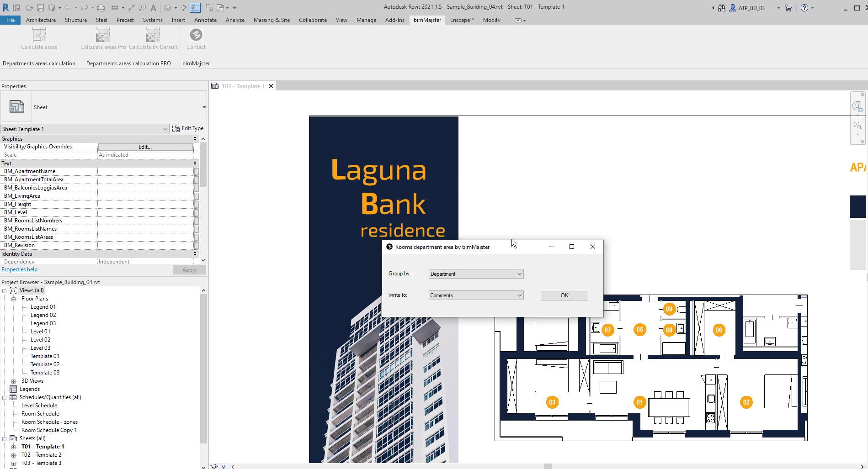Open the Architecture ribbon tab
Screen dimensions: 868x469
click(41, 20)
